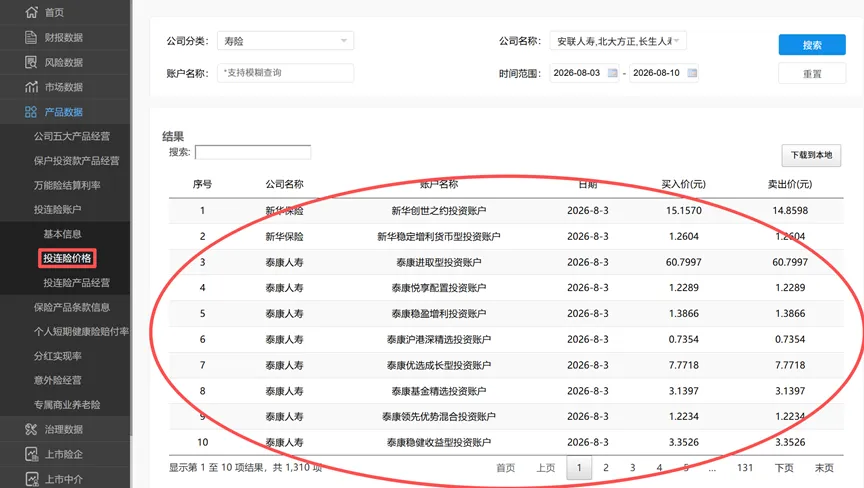Click the cell 泰康沪港深精选投资账户

[439, 339]
